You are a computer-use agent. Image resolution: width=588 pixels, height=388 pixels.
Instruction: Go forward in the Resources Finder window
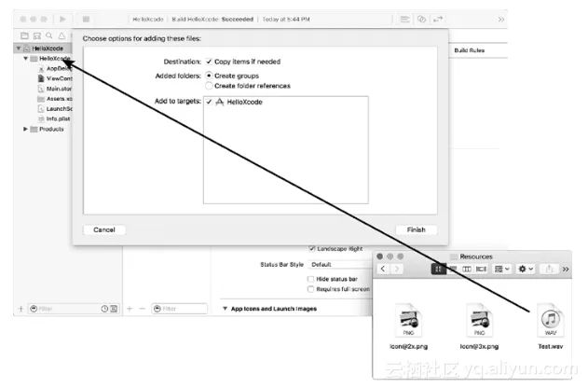(x=397, y=269)
